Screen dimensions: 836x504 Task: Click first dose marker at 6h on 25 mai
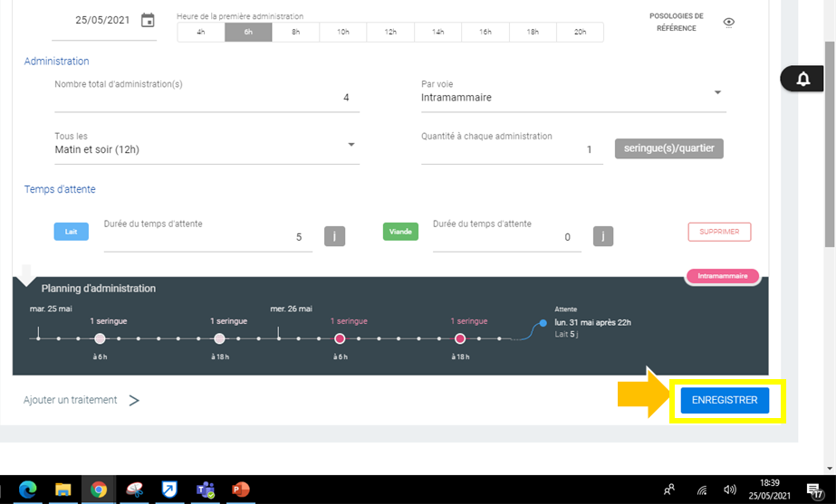coord(100,338)
